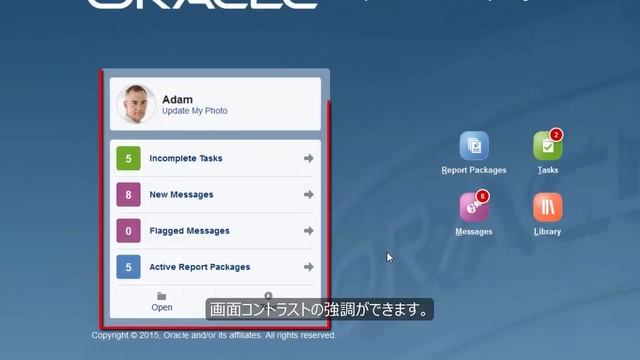This screenshot has height=360, width=640.
Task: Click the Tasks text label
Action: [548, 170]
